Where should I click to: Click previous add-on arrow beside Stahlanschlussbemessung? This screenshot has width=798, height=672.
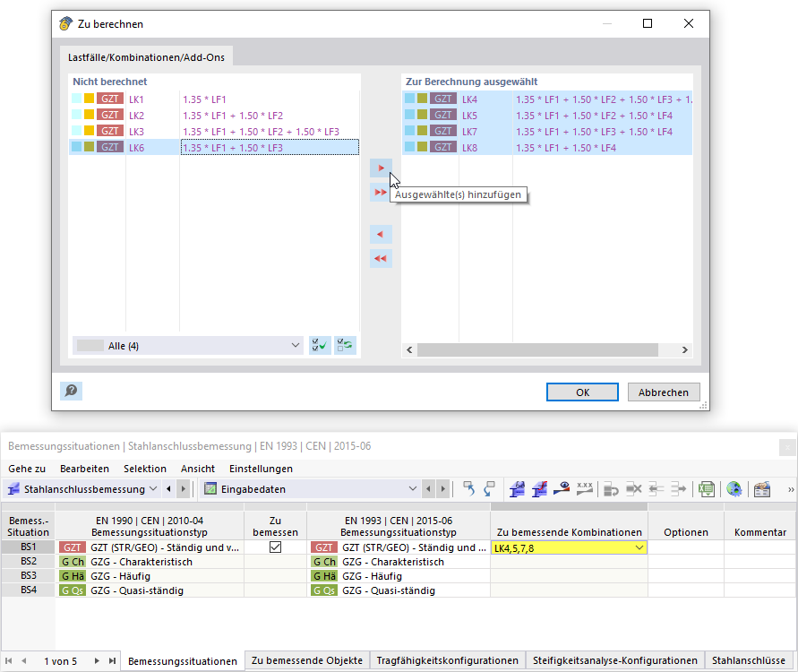coord(168,489)
